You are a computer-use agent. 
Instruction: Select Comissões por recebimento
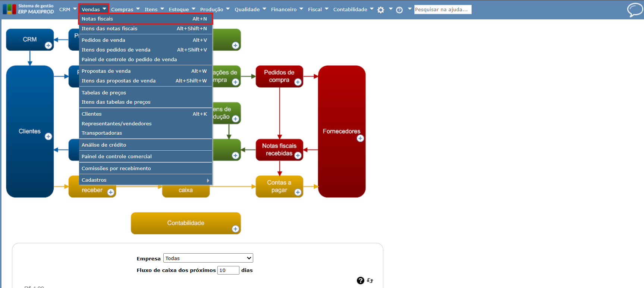pyautogui.click(x=146, y=169)
